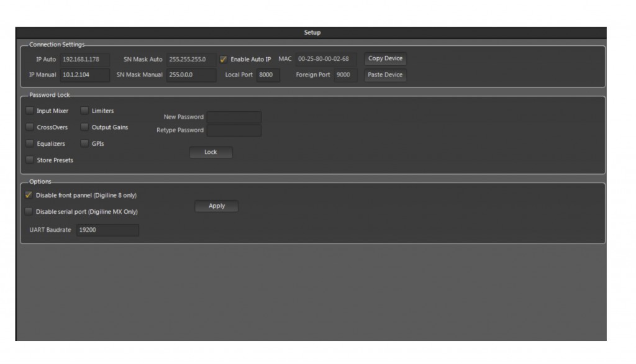Uncheck Disable front pannel option
This screenshot has width=636, height=364.
click(29, 195)
